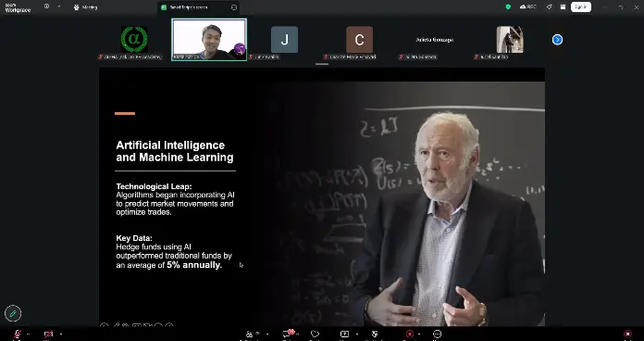Click the slide title Artificial Intelligence and Machine Learning
This screenshot has width=644, height=341.
point(175,151)
